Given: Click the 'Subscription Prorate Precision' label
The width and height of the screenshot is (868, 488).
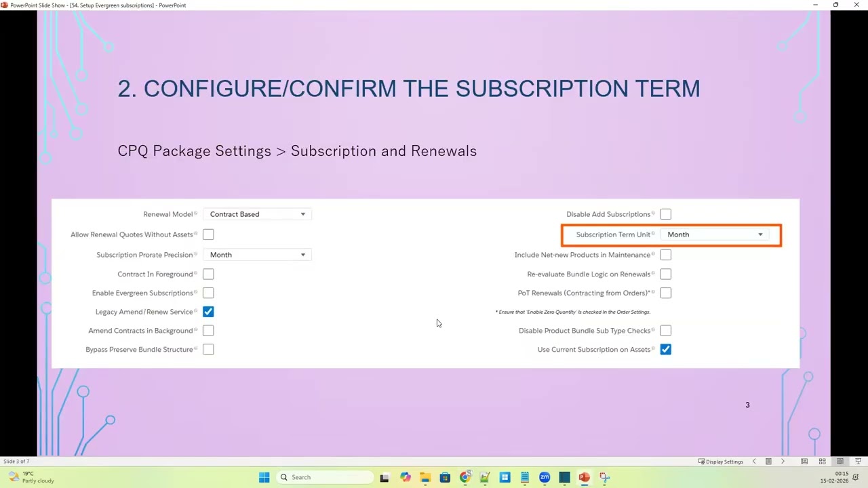Looking at the screenshot, I should click(x=144, y=255).
